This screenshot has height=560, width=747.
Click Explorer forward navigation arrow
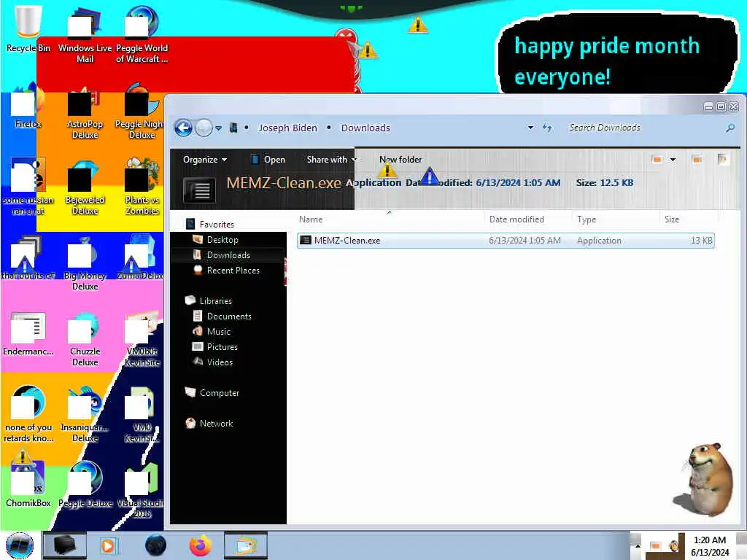(x=204, y=128)
